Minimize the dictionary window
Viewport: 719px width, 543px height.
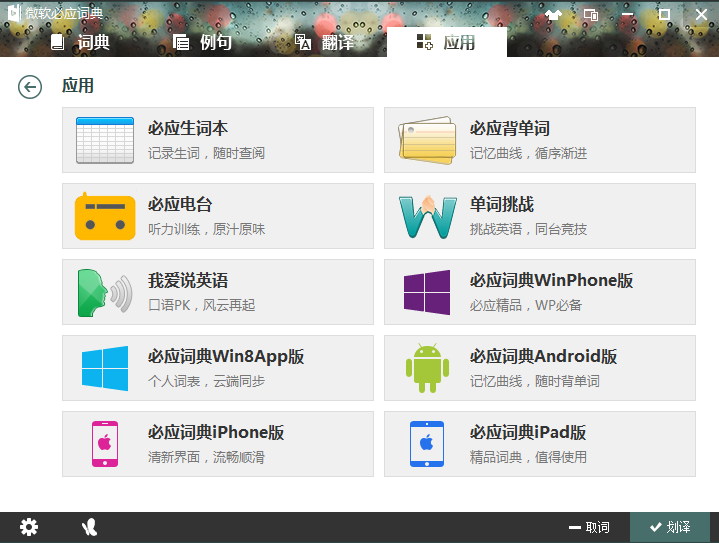click(x=627, y=15)
